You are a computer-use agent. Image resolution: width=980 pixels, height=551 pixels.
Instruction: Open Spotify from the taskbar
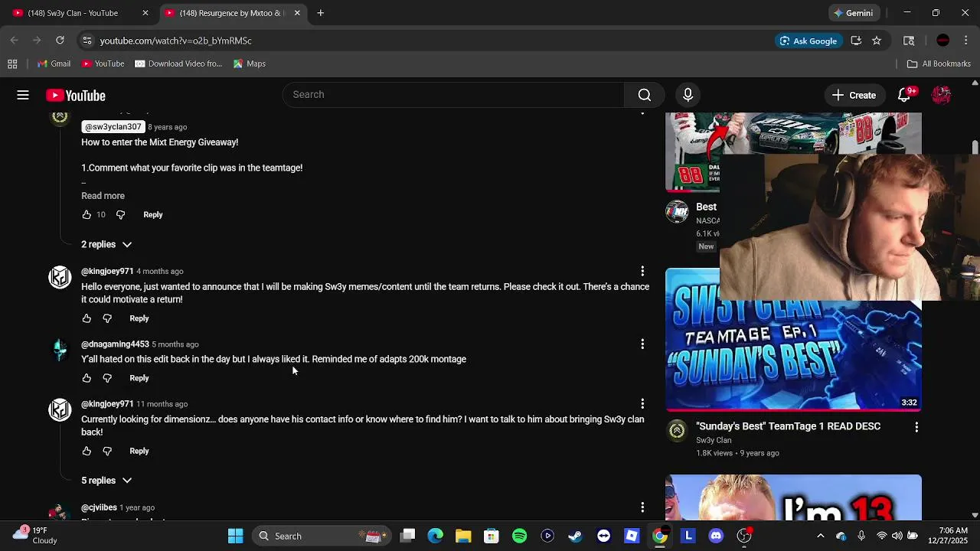click(x=519, y=536)
